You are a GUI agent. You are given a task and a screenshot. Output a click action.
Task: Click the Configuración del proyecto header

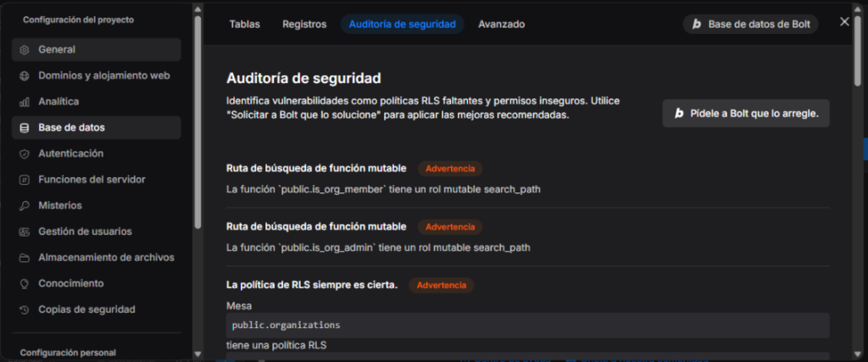pyautogui.click(x=78, y=20)
